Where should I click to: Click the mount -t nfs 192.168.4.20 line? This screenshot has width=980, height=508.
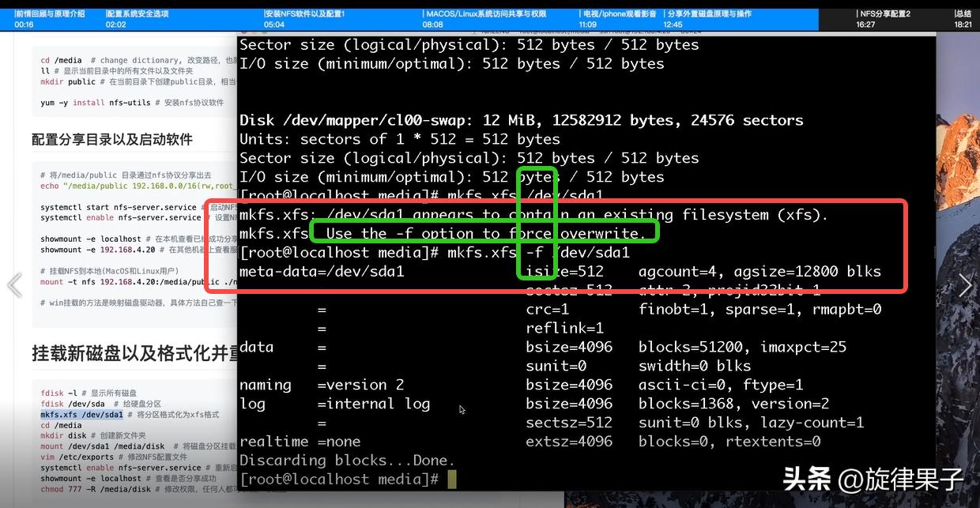tap(138, 281)
